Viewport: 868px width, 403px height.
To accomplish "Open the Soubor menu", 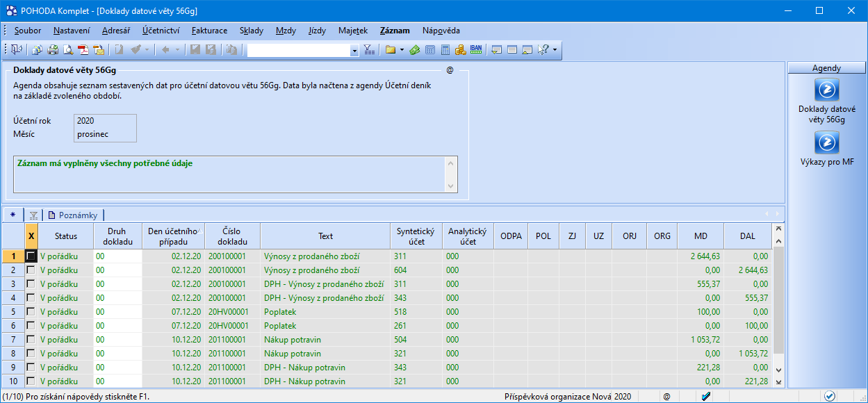I will click(x=28, y=31).
